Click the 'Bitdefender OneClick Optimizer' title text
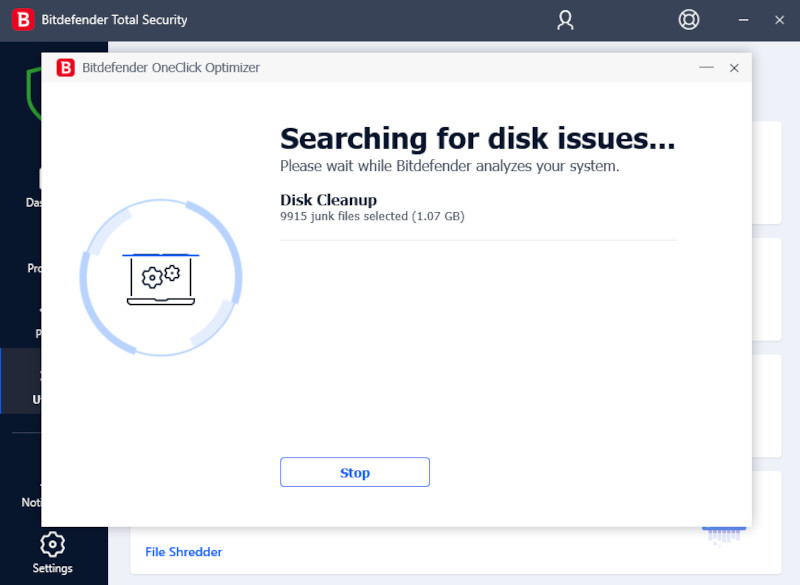This screenshot has width=800, height=585. point(171,68)
